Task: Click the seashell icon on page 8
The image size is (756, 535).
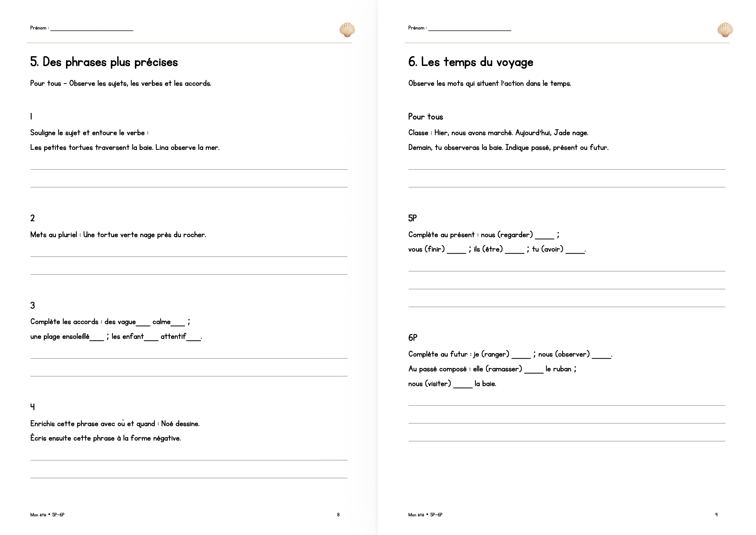Action: (347, 30)
